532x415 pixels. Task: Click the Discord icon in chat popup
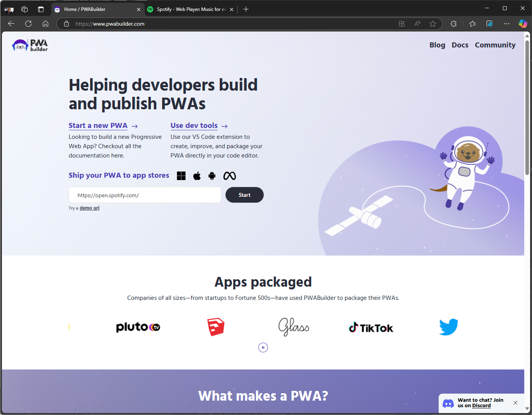(x=448, y=403)
